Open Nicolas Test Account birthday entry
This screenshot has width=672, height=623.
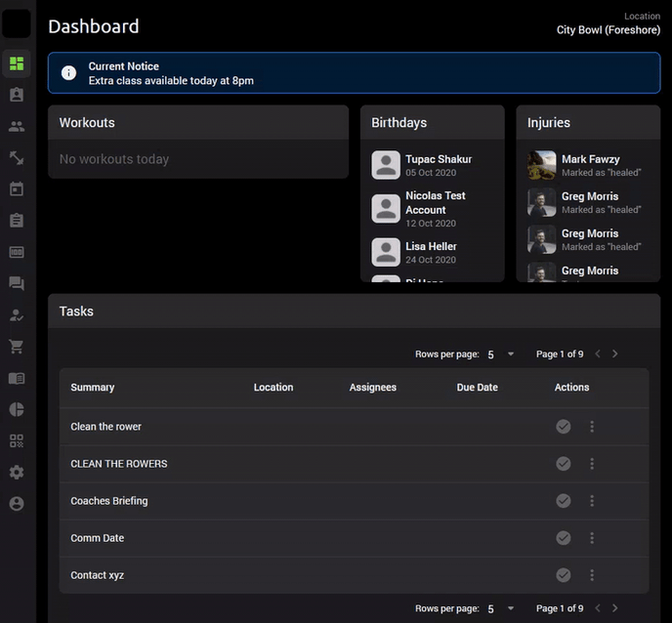click(432, 209)
